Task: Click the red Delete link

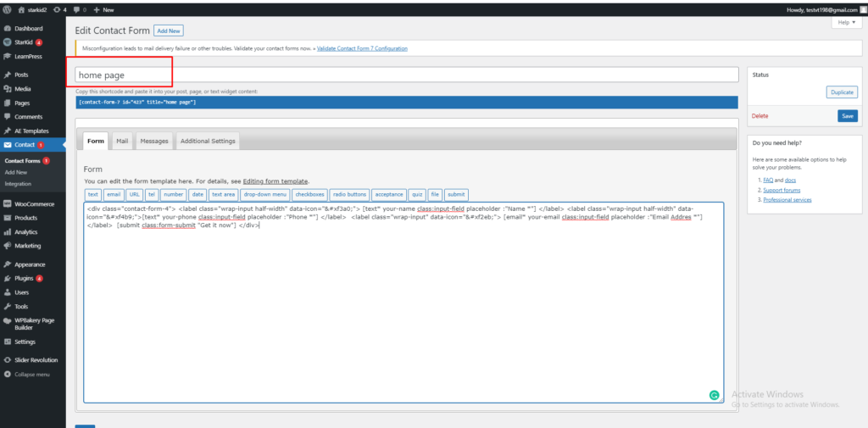Action: pyautogui.click(x=760, y=116)
